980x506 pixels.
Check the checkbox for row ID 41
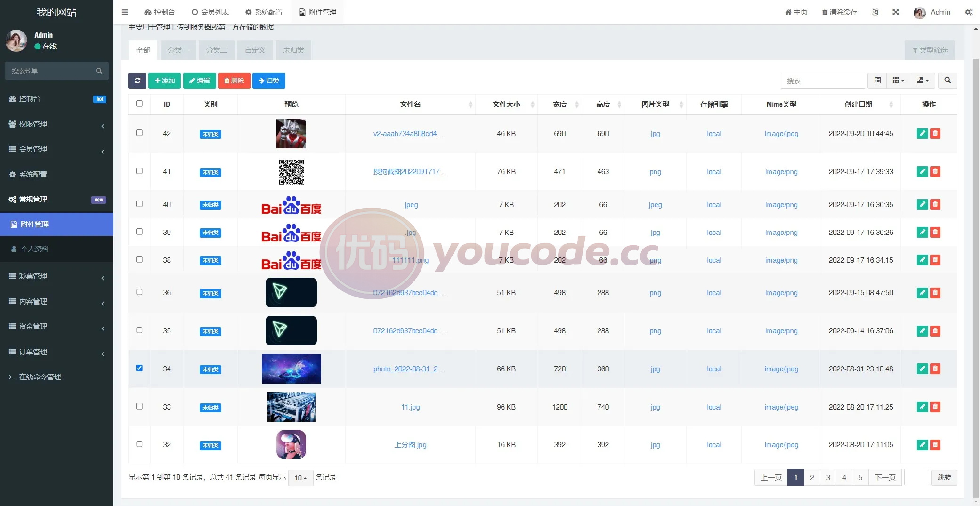(x=139, y=171)
